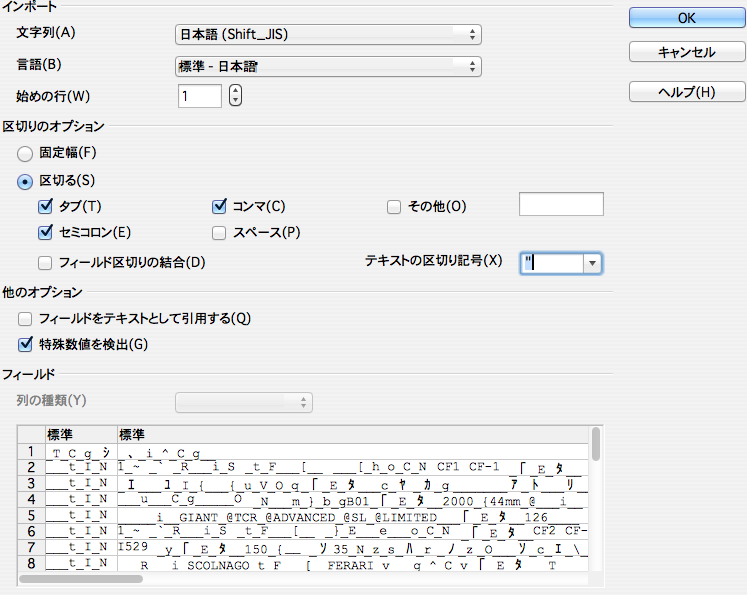Expand the テキストの区切り記号 dropdown arrow
Screen dimensions: 747x595
(x=592, y=263)
